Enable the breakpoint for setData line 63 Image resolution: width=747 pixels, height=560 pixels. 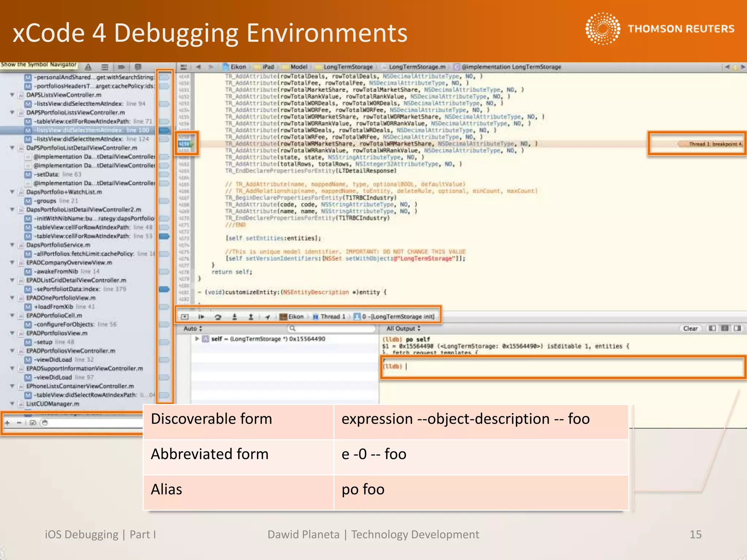tap(165, 174)
